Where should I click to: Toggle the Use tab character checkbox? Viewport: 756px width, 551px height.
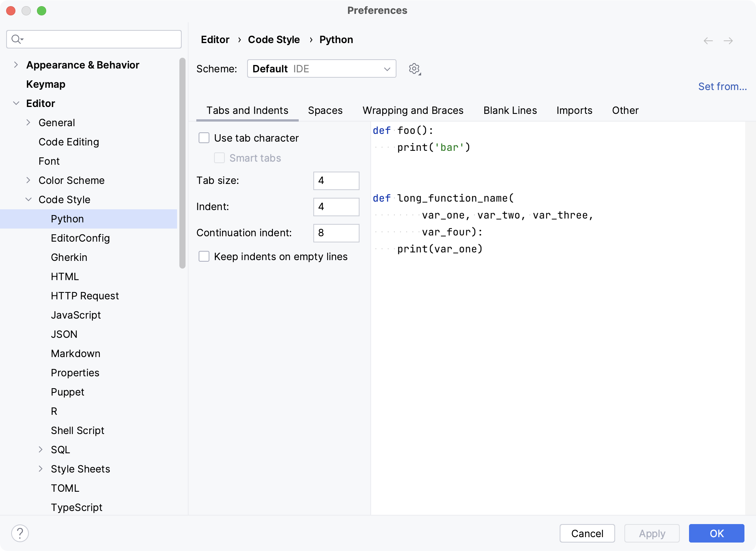tap(204, 137)
